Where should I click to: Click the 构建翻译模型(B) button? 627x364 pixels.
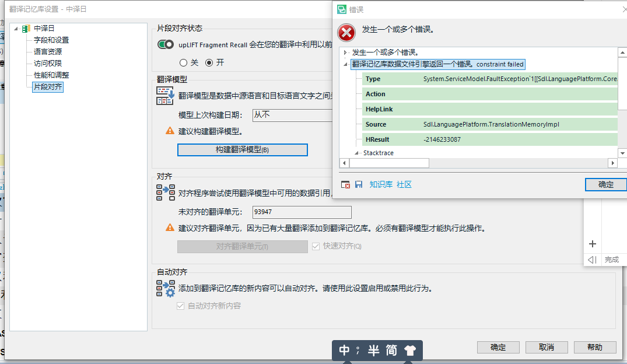point(242,149)
